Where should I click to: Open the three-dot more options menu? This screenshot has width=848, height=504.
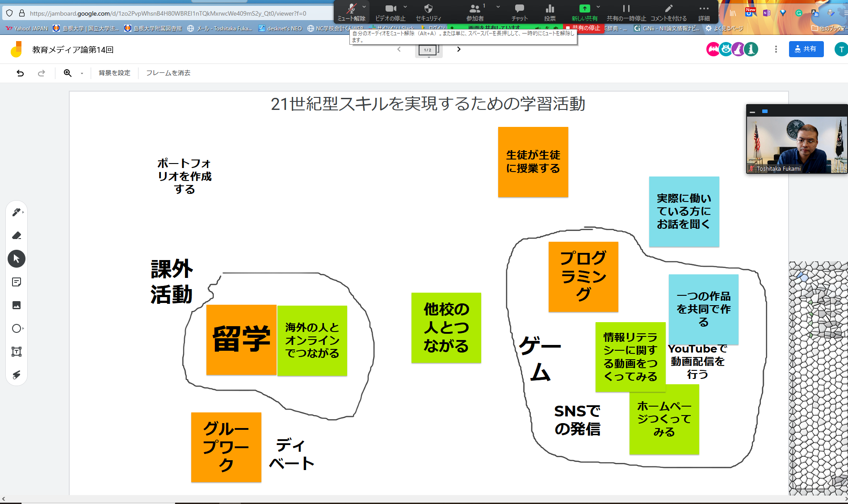coord(776,49)
